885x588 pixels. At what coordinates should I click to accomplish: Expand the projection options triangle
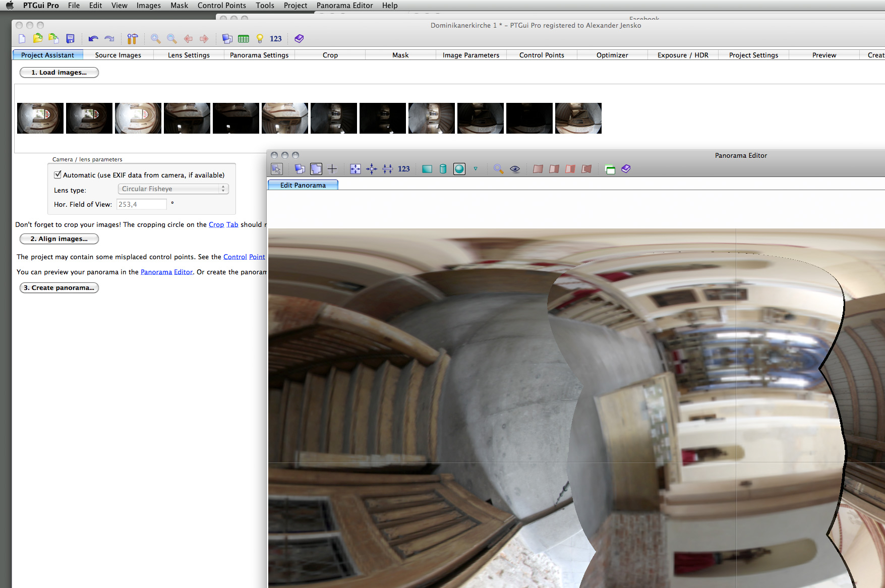point(476,169)
